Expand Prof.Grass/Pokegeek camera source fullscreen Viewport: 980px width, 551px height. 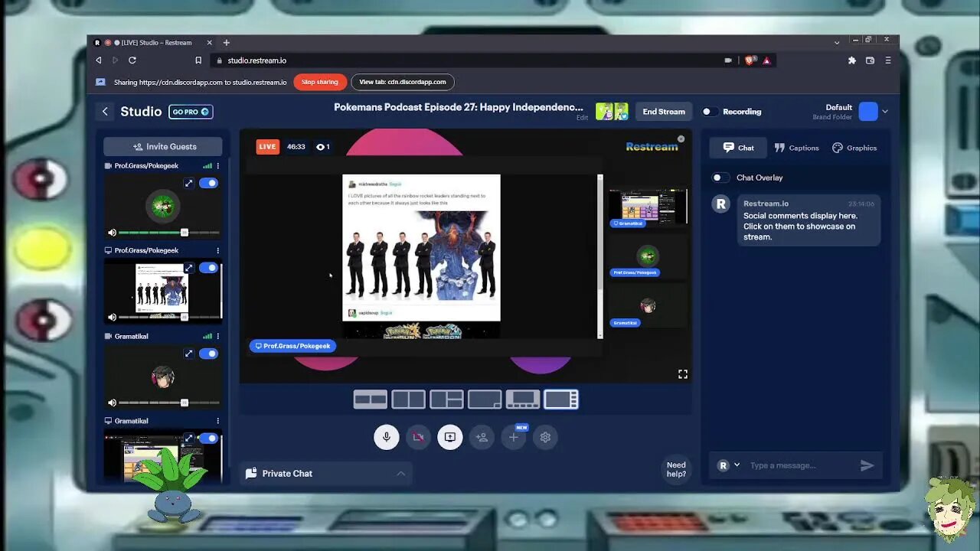188,183
